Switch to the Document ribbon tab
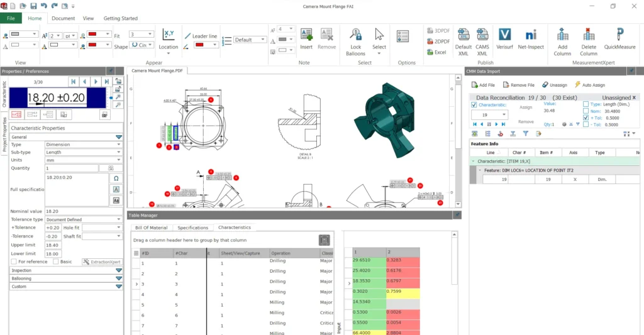Screen dimensions: 644x335 pyautogui.click(x=63, y=19)
